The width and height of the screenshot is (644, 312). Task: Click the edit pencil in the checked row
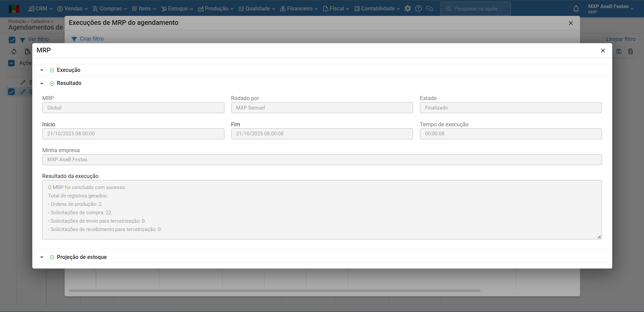23,92
